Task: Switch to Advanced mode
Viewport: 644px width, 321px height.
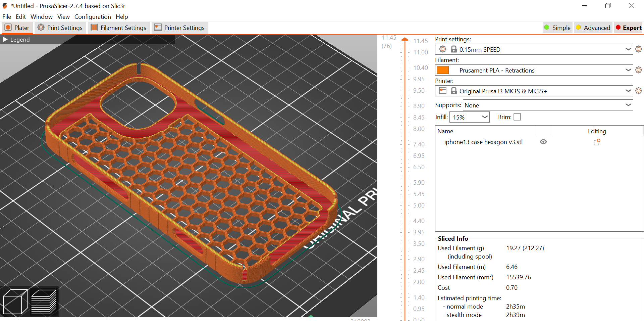Action: (593, 28)
